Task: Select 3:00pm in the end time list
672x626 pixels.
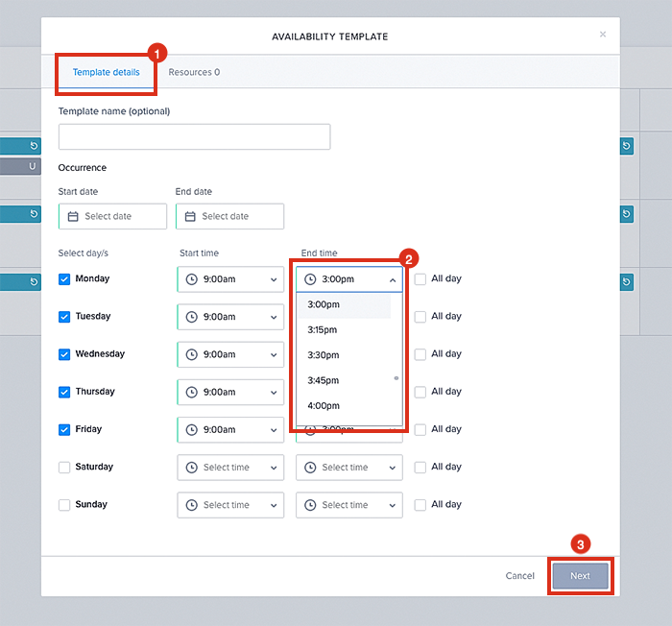Action: coord(344,305)
